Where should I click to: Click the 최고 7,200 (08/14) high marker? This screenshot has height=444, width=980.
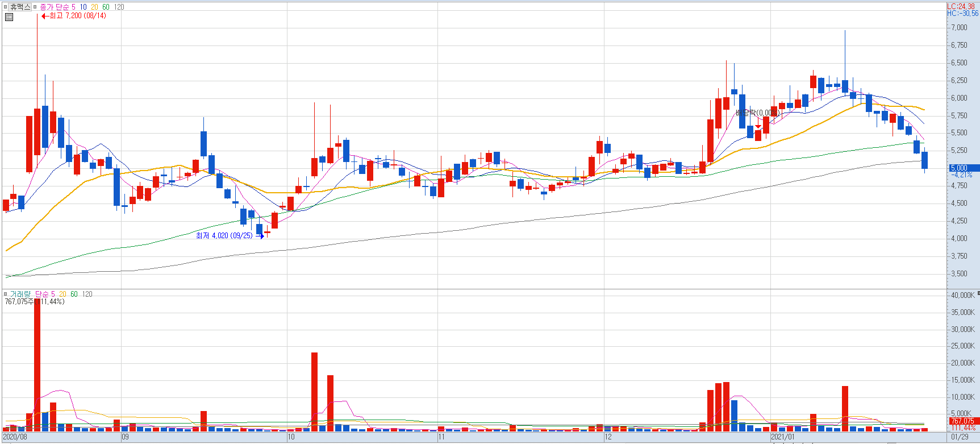tap(73, 16)
